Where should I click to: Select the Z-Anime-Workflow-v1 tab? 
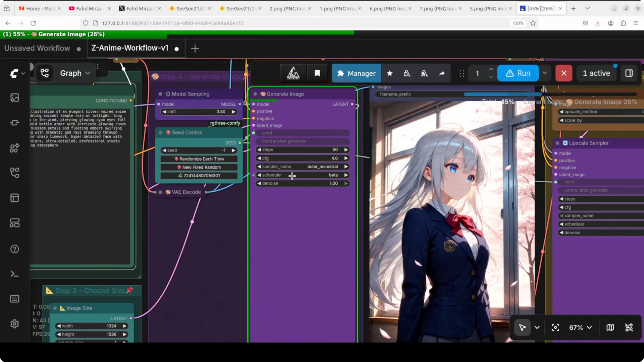tap(130, 48)
